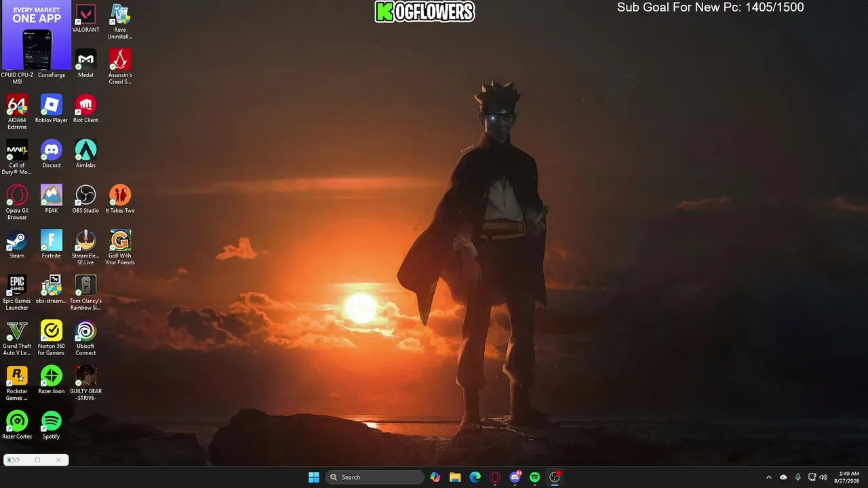Select the StreamElements SE.Live desktop icon
This screenshot has width=868, height=488.
[x=85, y=247]
